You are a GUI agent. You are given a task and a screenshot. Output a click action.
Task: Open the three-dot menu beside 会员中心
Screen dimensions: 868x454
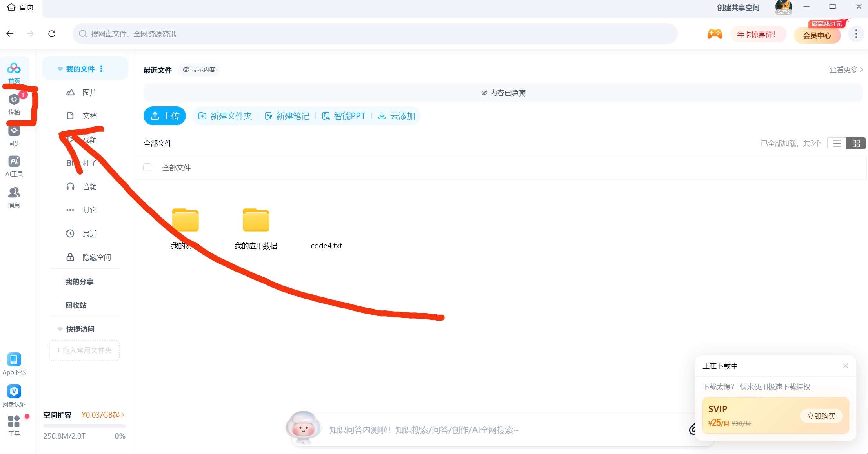click(856, 34)
